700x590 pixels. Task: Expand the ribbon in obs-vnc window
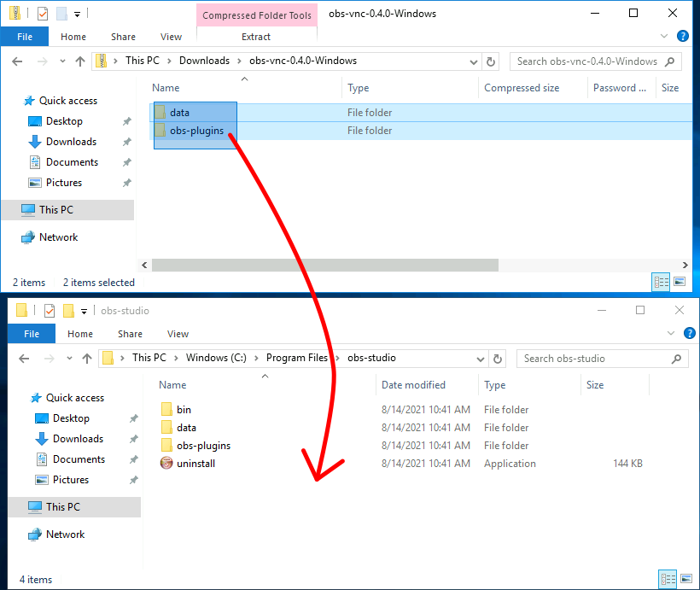pos(664,36)
